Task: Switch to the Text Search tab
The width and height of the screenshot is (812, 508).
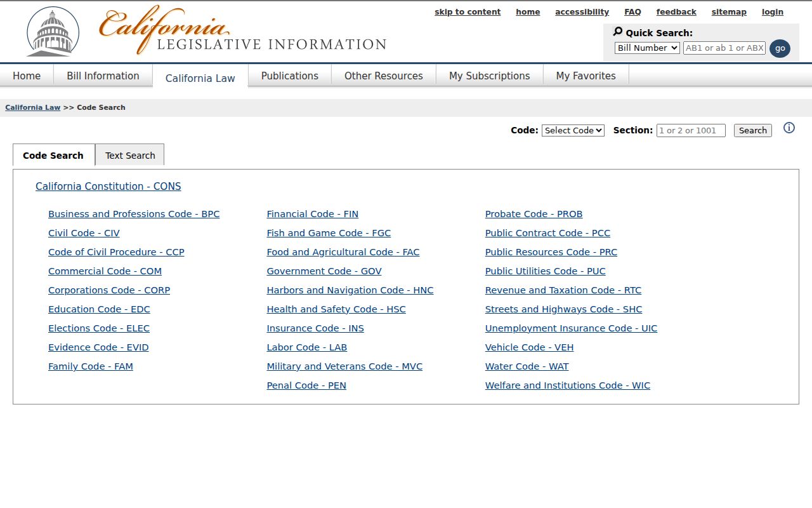Action: (130, 155)
